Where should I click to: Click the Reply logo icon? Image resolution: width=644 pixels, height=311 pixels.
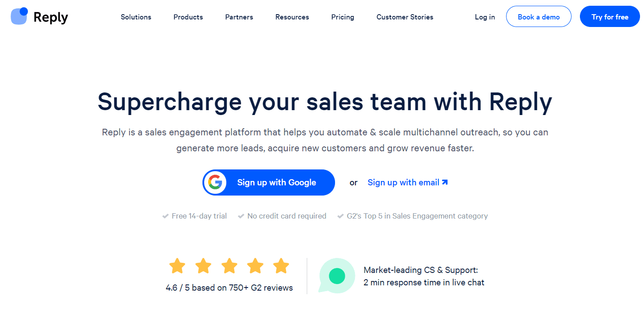tap(19, 16)
